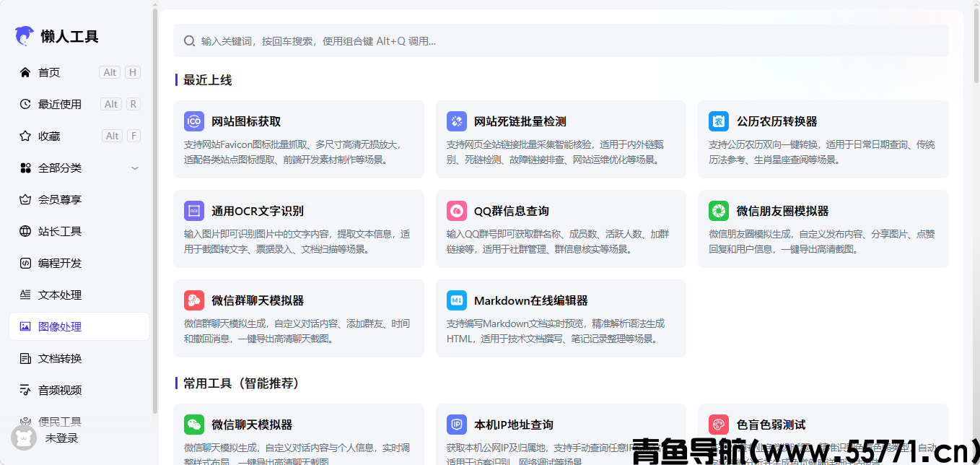Open the 网站死链批量检测 tool title
The width and height of the screenshot is (980, 465).
[x=520, y=121]
